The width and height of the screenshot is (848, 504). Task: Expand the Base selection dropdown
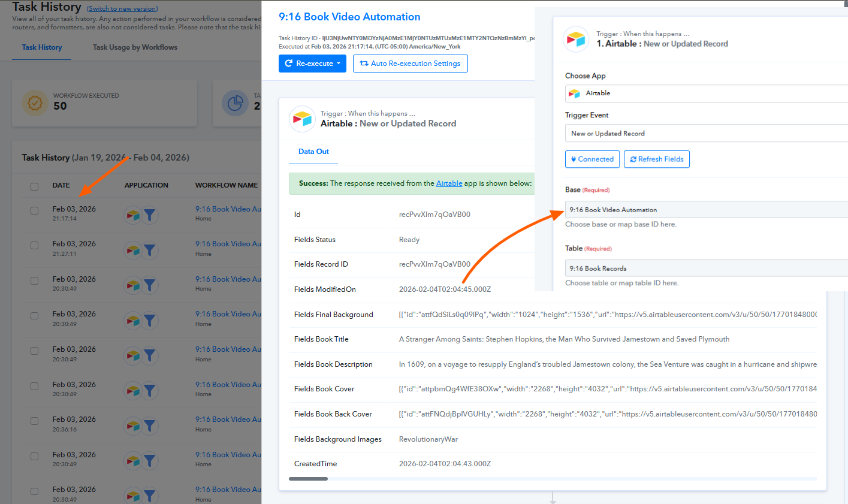coord(706,210)
